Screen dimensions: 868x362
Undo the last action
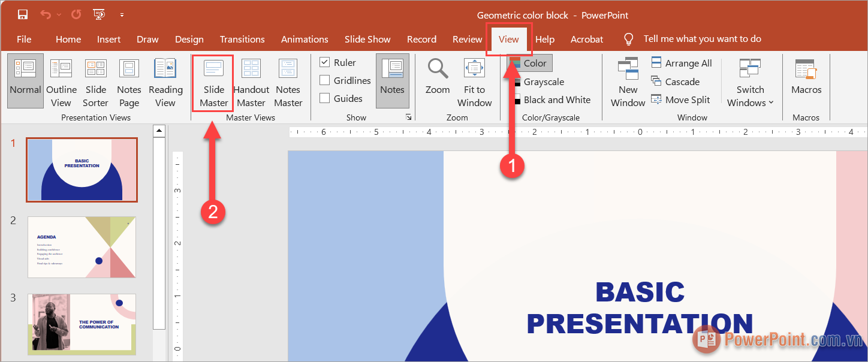(x=46, y=15)
